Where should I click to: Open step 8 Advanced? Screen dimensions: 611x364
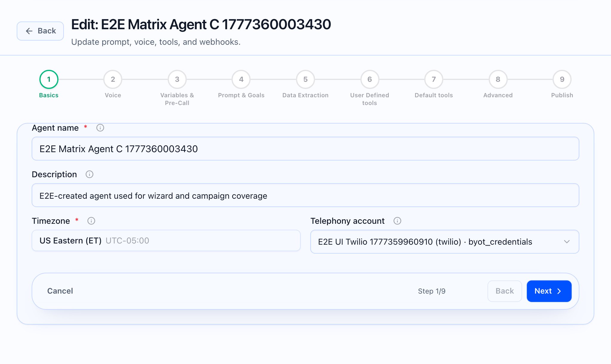tap(498, 79)
